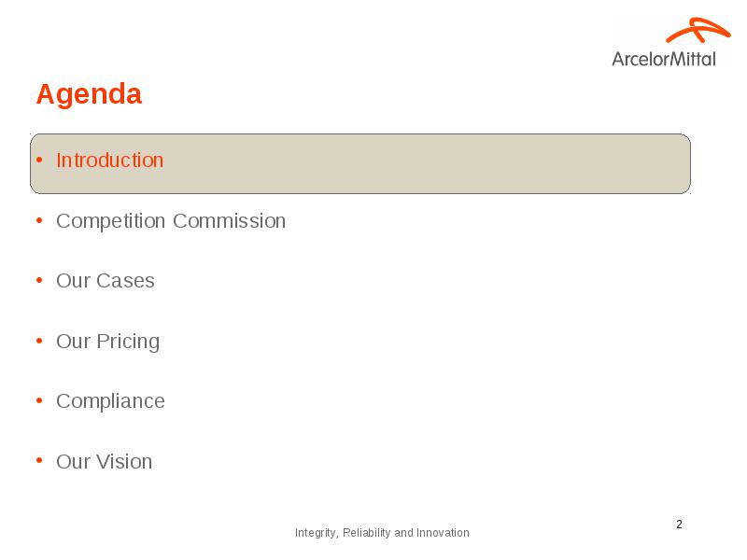Go to the Our Cases section
The height and width of the screenshot is (560, 747).
(x=106, y=281)
